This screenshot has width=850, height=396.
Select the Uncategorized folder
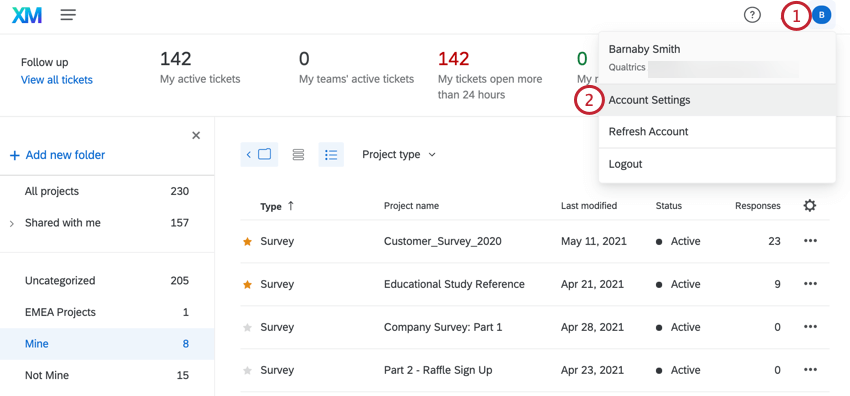pyautogui.click(x=107, y=281)
